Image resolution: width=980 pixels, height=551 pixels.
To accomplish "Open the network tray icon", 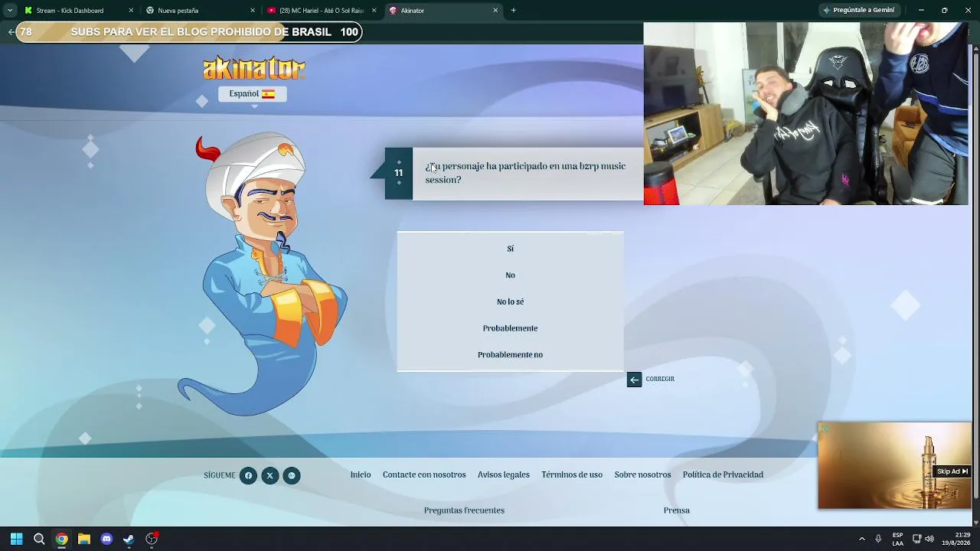I will 916,539.
